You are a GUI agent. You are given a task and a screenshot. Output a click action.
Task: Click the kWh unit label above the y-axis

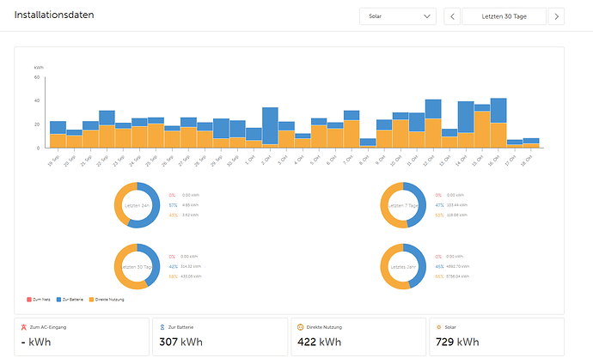39,68
